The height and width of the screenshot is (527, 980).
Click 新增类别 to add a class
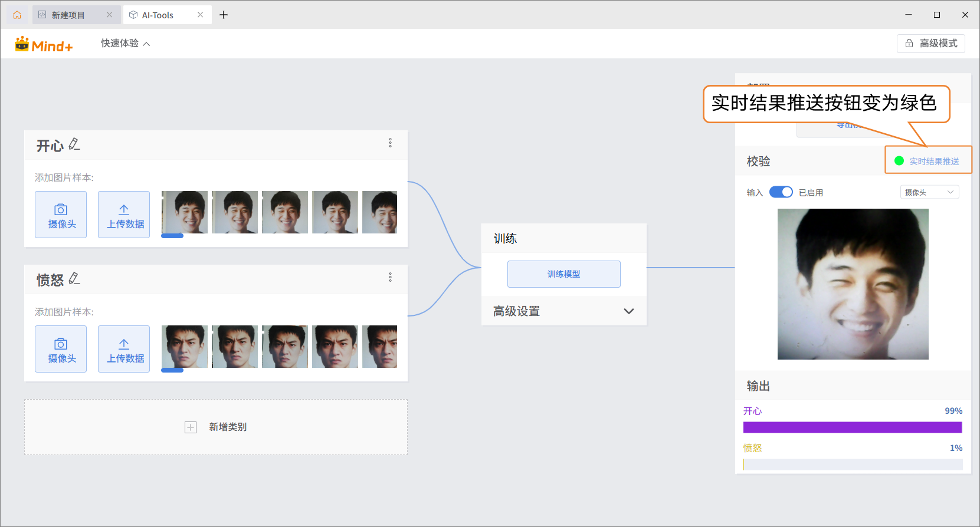216,427
